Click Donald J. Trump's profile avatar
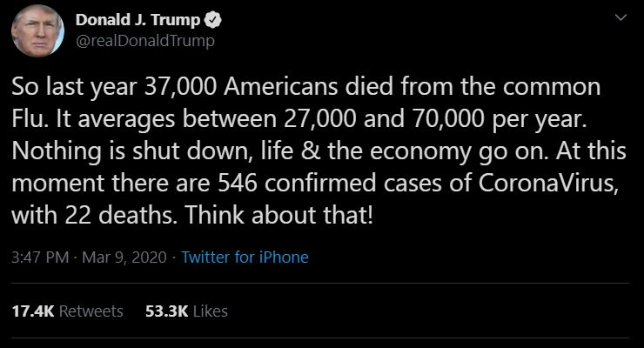The height and width of the screenshot is (348, 644). click(35, 31)
